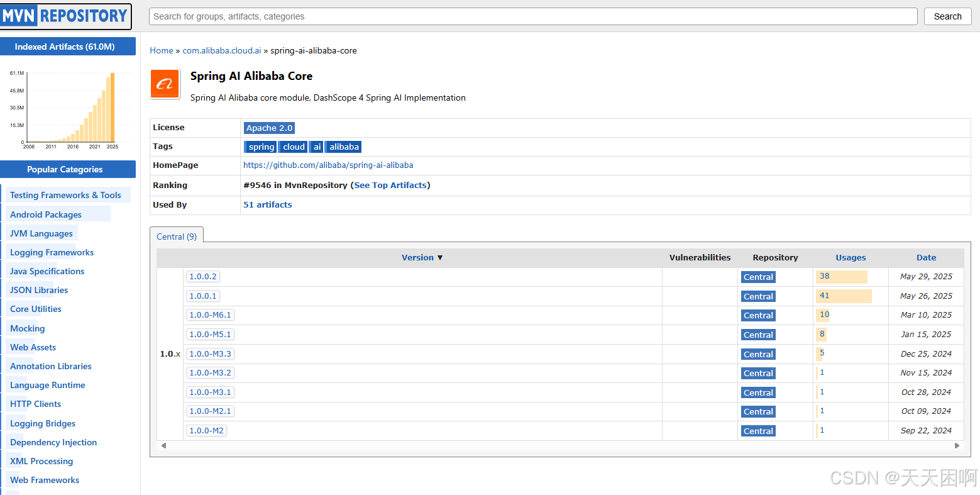Open version 1.0.0.2

[x=203, y=277]
